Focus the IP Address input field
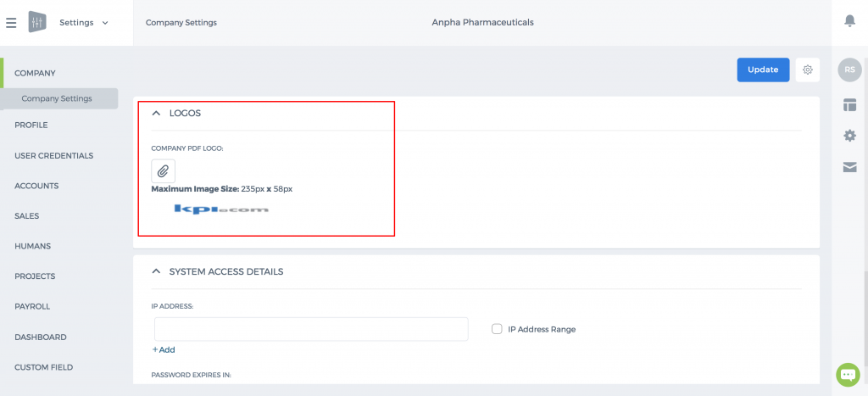The width and height of the screenshot is (868, 396). coord(311,329)
